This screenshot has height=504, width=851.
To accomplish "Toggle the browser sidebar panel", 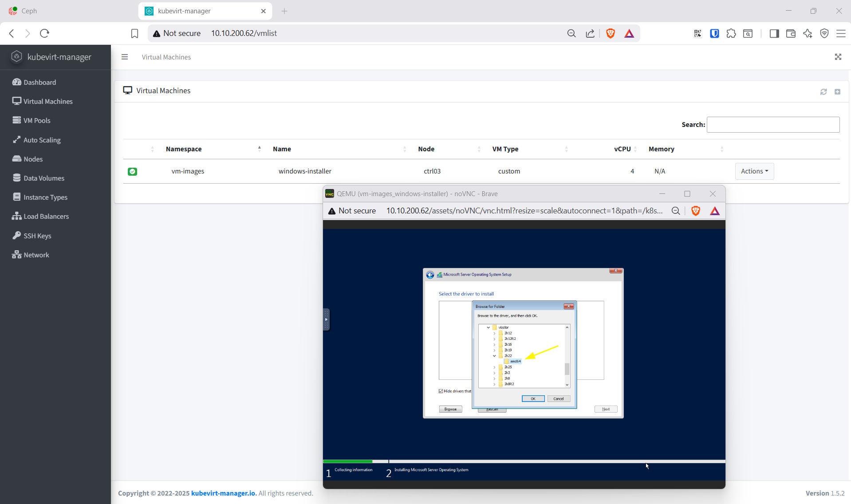I will click(x=774, y=33).
